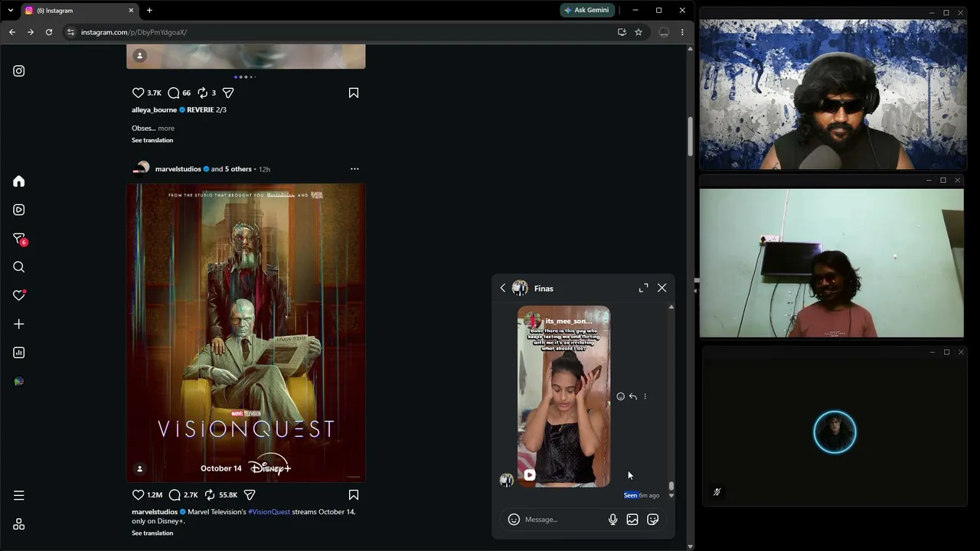The width and height of the screenshot is (980, 551).
Task: Show tagged people on VisionQuest poster
Action: coord(139,468)
